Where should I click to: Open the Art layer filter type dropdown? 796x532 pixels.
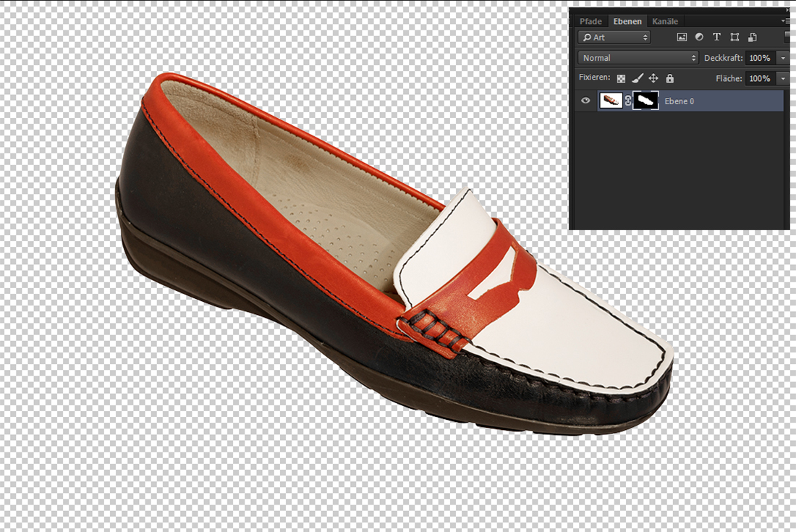tap(614, 37)
